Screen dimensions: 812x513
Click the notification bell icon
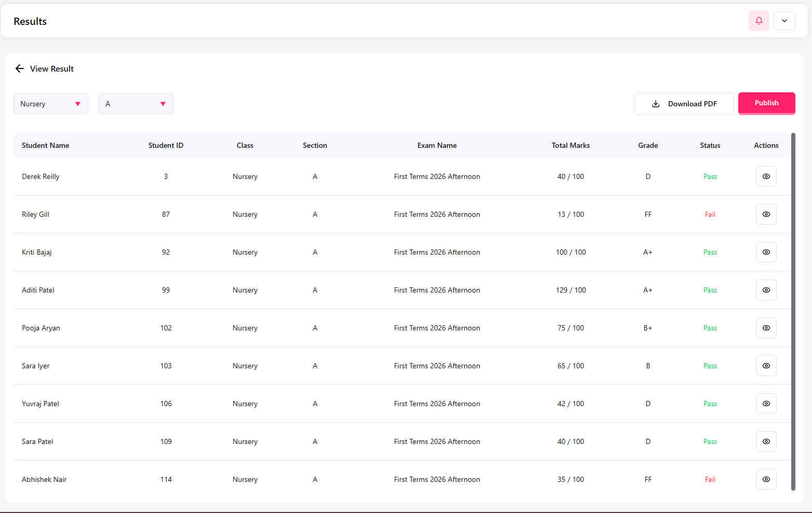click(759, 21)
